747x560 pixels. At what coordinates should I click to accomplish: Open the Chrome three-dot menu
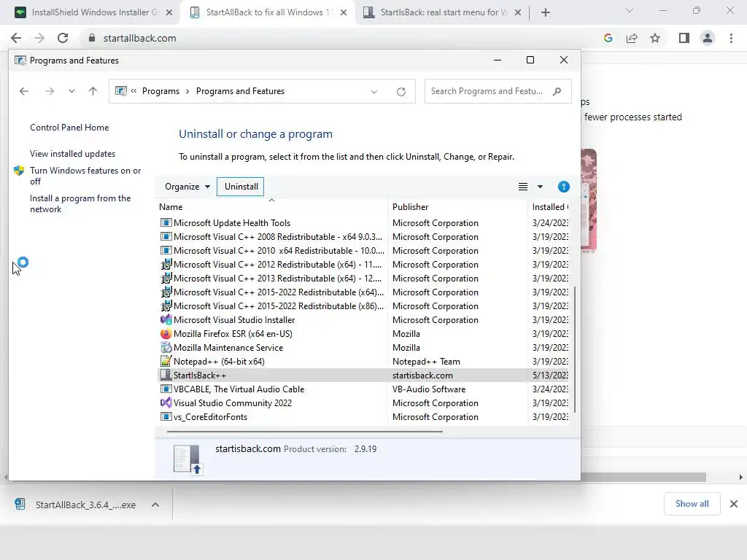click(x=731, y=38)
